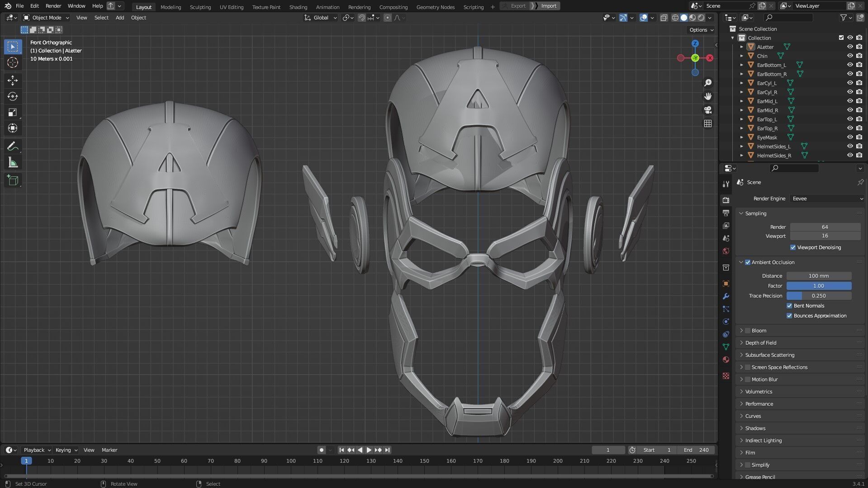Hide Chin object in viewport
868x488 pixels.
click(850, 56)
